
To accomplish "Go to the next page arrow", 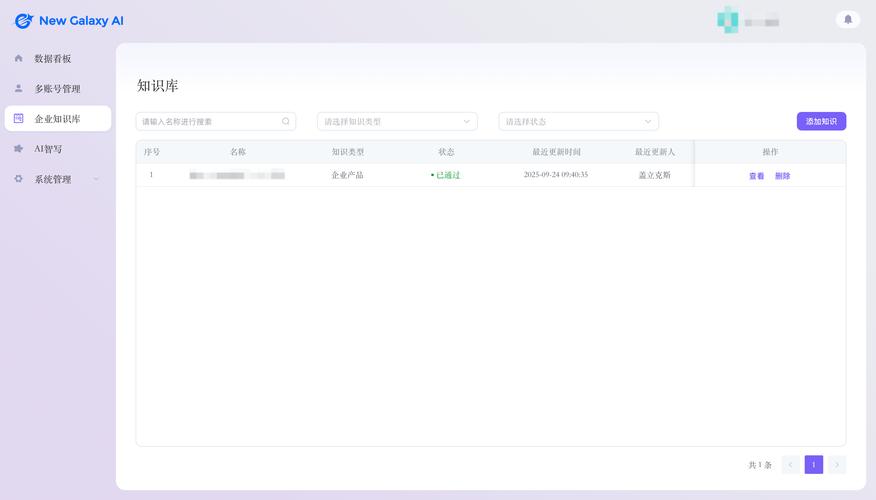I will 837,465.
